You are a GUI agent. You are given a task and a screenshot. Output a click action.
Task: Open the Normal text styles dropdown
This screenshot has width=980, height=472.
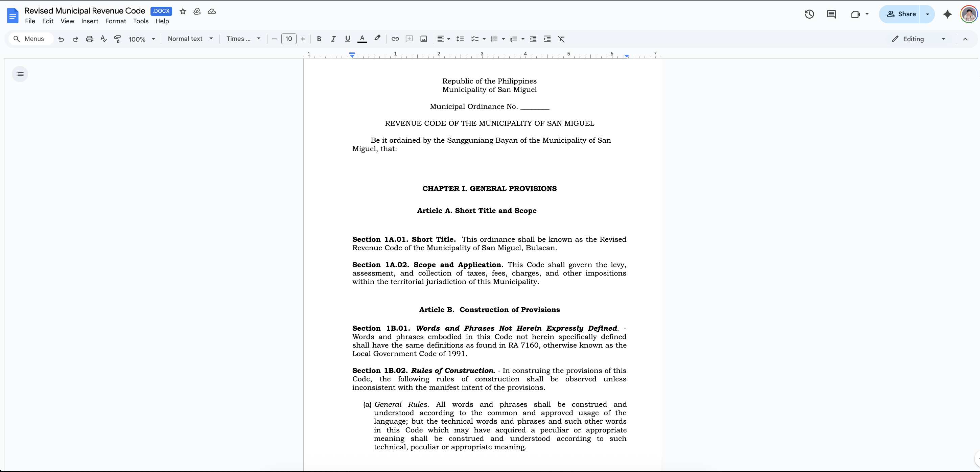tap(190, 39)
